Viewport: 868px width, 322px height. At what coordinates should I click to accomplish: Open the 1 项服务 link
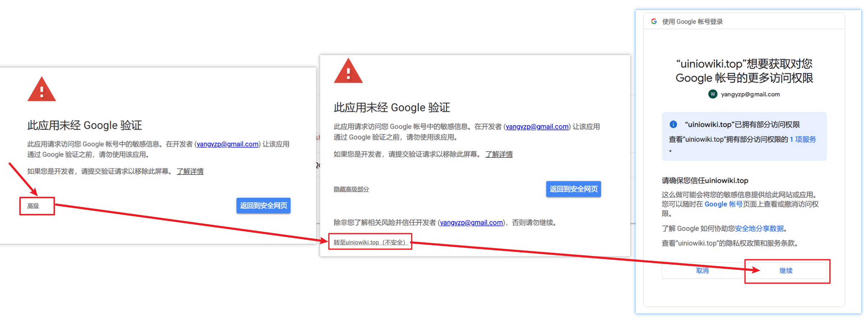coord(803,139)
